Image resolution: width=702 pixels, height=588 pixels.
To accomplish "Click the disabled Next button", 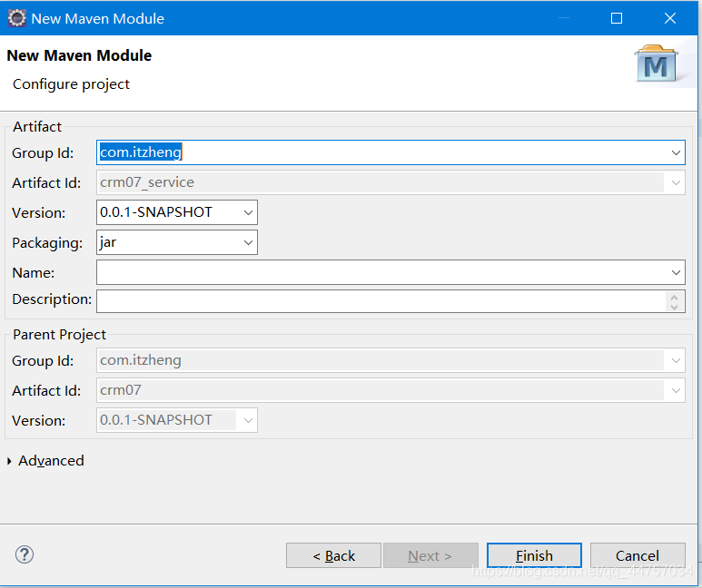I will pyautogui.click(x=430, y=555).
